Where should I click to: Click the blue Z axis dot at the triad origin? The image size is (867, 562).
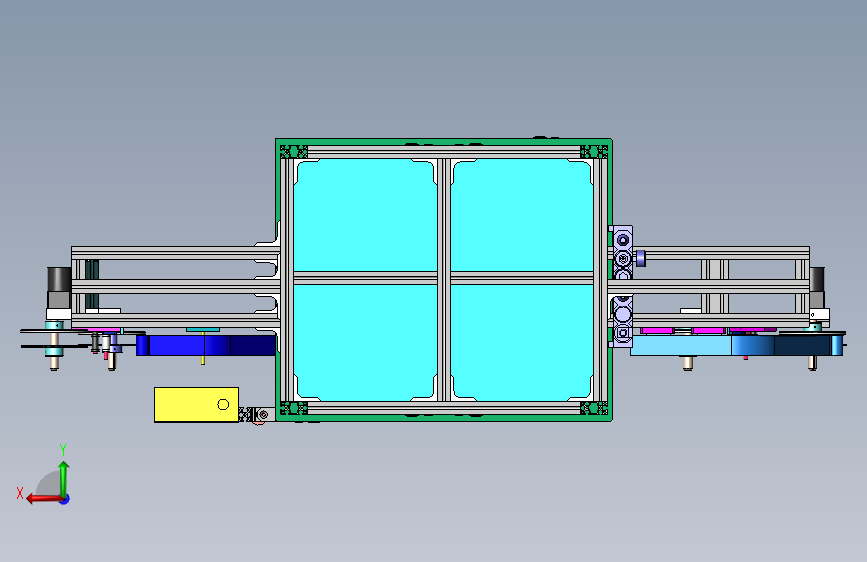[x=65, y=499]
